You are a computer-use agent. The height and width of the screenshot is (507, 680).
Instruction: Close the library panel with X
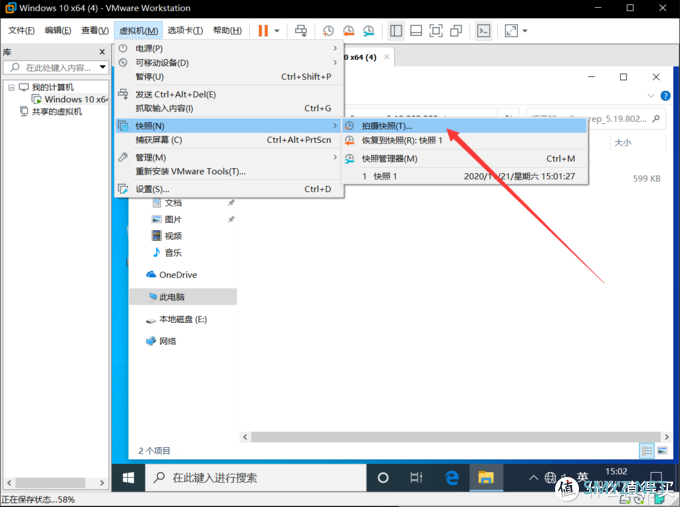coord(102,52)
